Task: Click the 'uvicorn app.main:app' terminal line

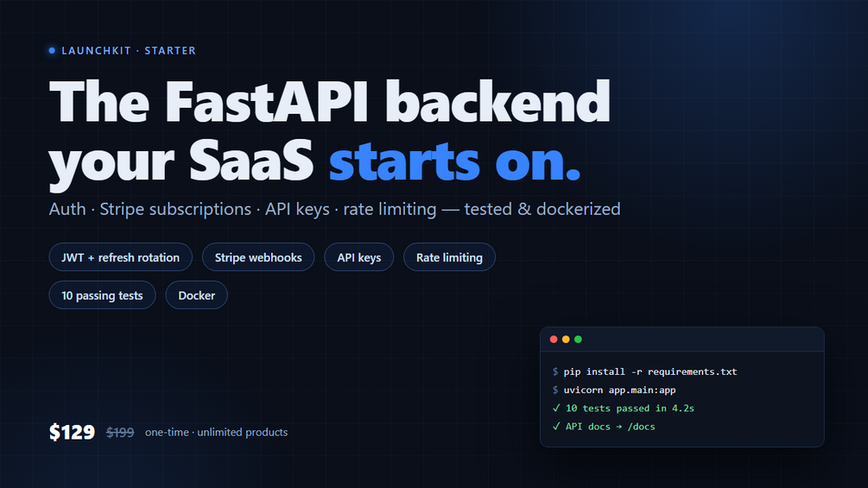Action: [x=614, y=390]
